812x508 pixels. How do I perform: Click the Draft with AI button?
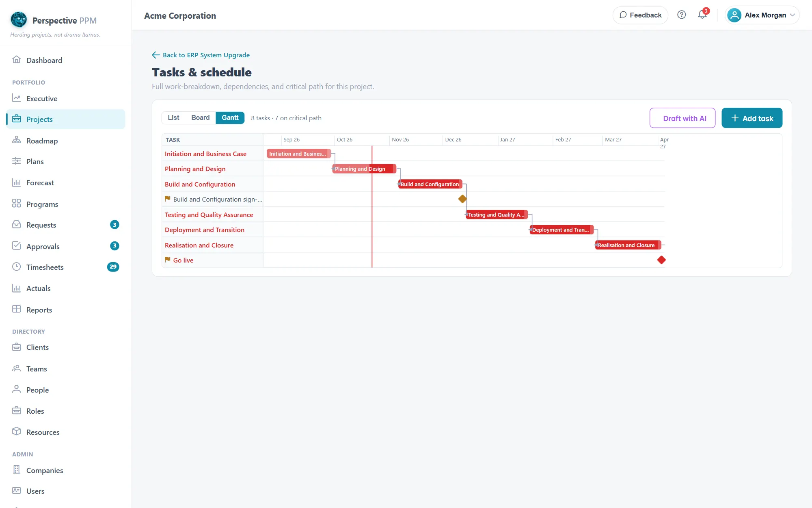click(682, 118)
